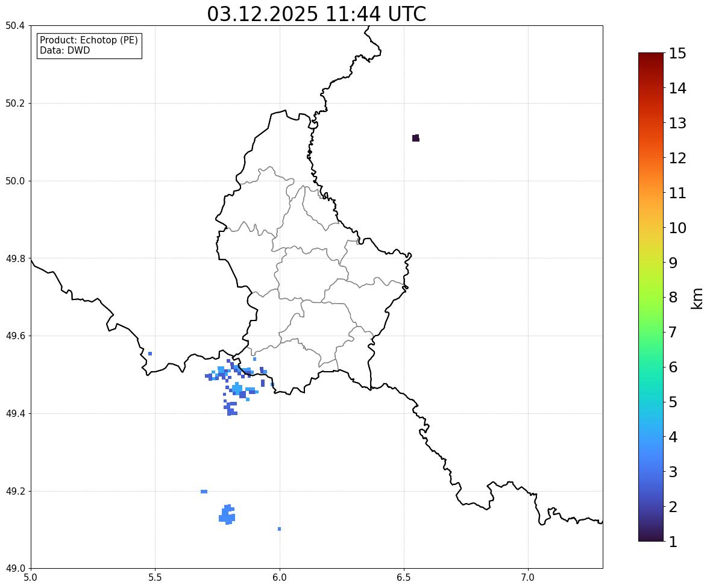This screenshot has height=588, width=710.
Task: Click y-axis label "50.2"
Action: [15, 103]
